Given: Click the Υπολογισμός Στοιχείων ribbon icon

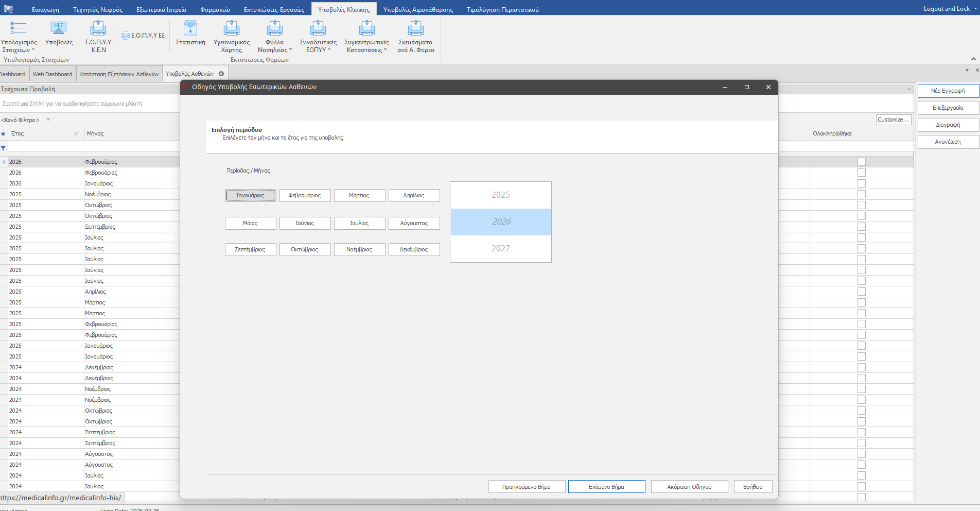Looking at the screenshot, I should coord(19,29).
